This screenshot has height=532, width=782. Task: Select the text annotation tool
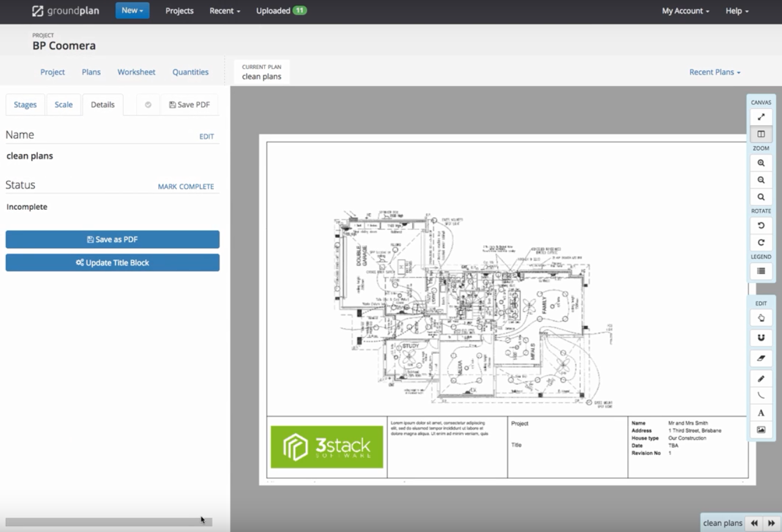761,413
